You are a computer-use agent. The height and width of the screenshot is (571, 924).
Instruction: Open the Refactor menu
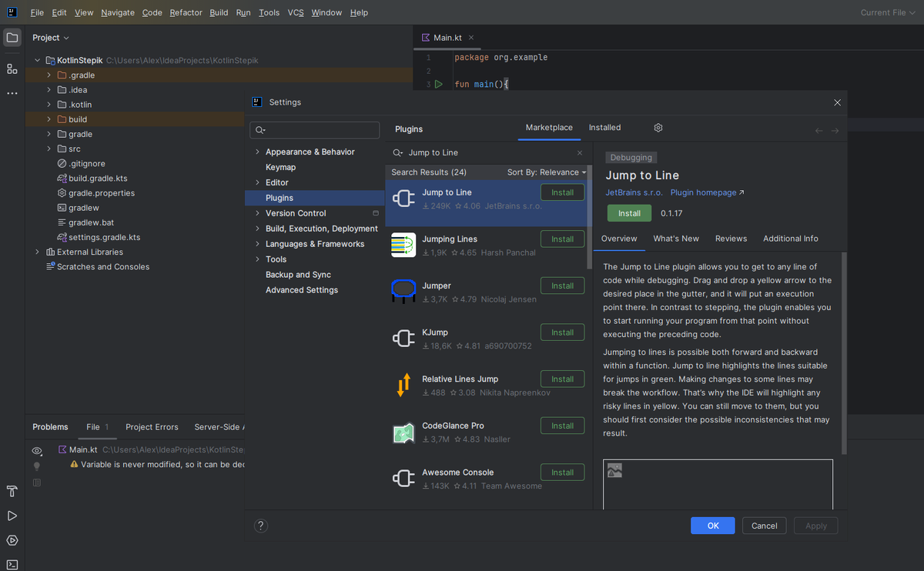pos(186,12)
